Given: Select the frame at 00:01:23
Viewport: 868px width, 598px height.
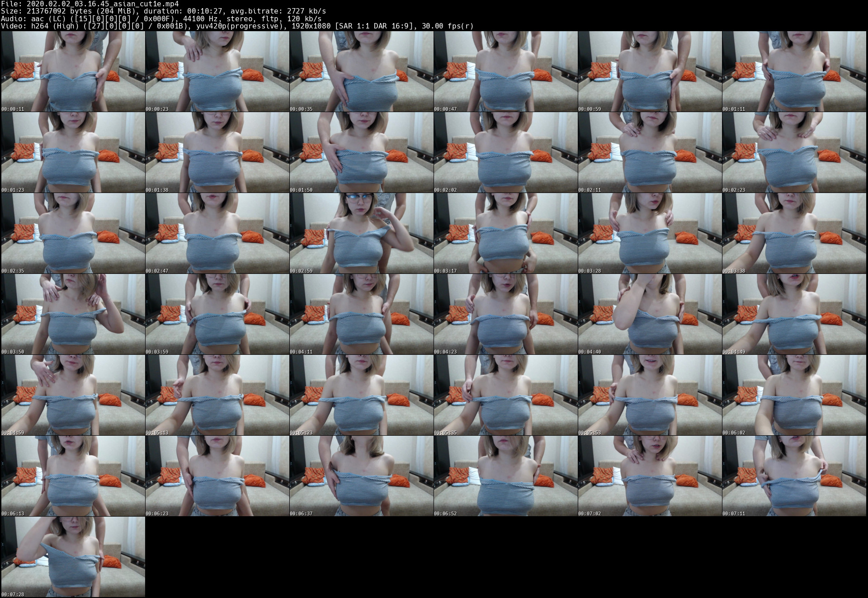Looking at the screenshot, I should pyautogui.click(x=73, y=152).
